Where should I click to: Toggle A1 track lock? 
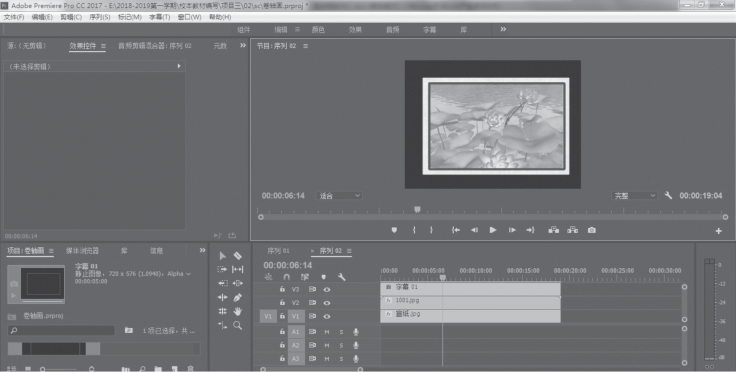coord(282,332)
